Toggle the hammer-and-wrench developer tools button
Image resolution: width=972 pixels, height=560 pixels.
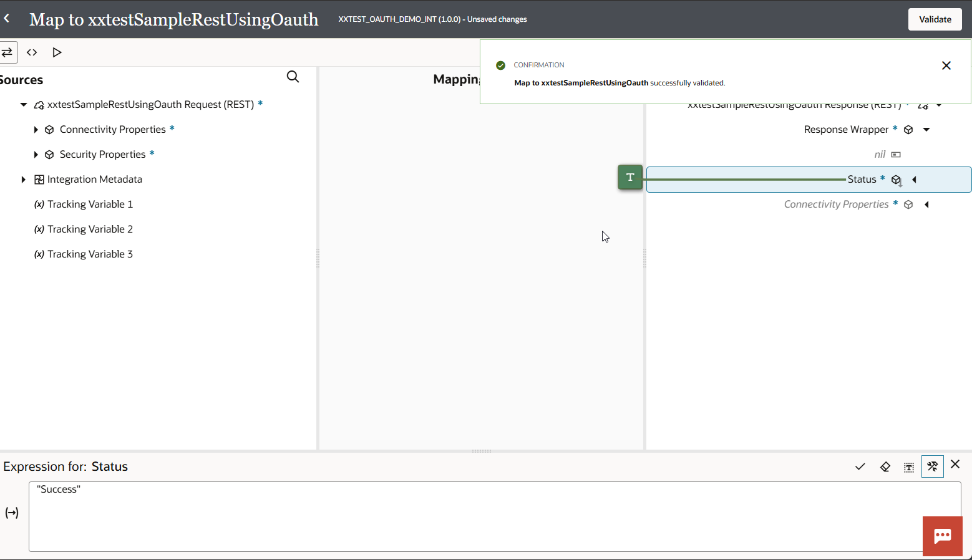[932, 466]
